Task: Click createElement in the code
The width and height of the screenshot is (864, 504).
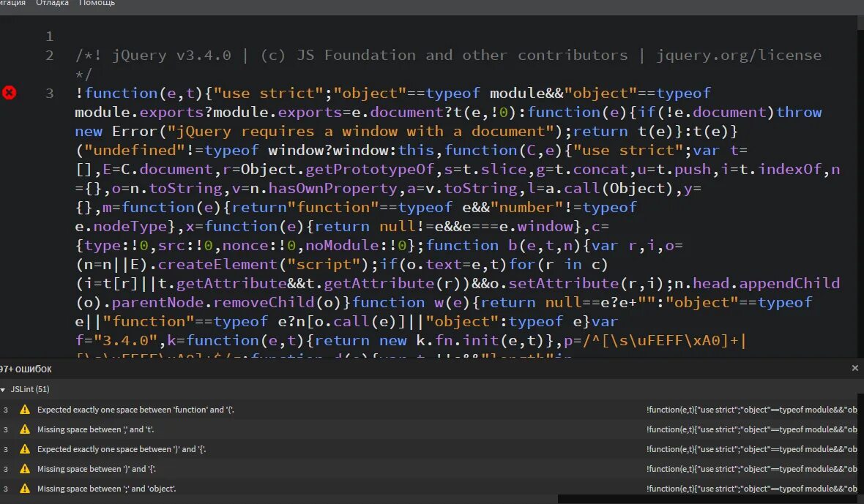Action: pyautogui.click(x=217, y=265)
